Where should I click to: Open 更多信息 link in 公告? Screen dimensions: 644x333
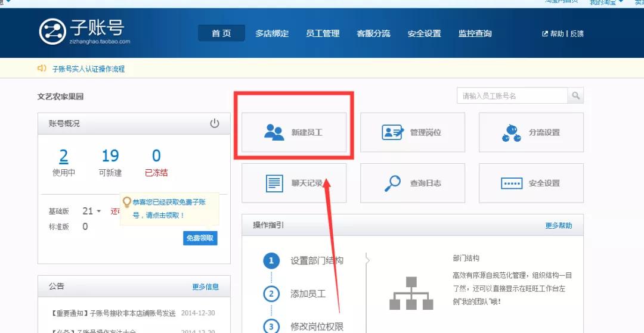(205, 287)
